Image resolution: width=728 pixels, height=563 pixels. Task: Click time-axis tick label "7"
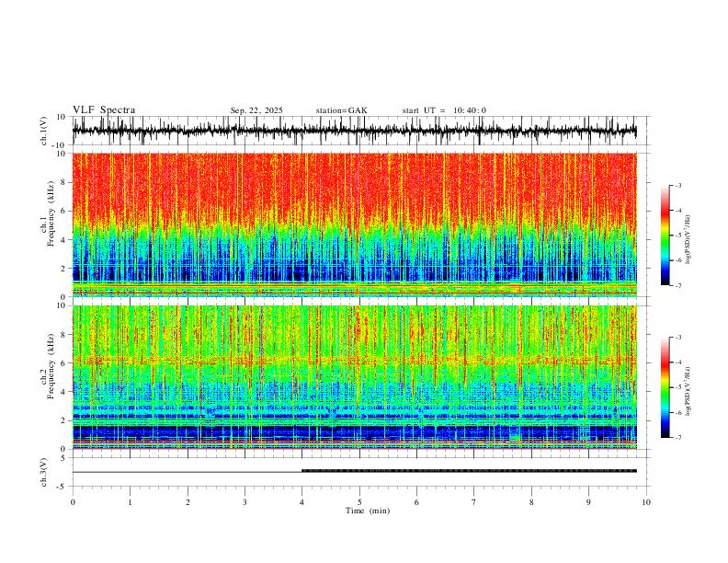474,502
